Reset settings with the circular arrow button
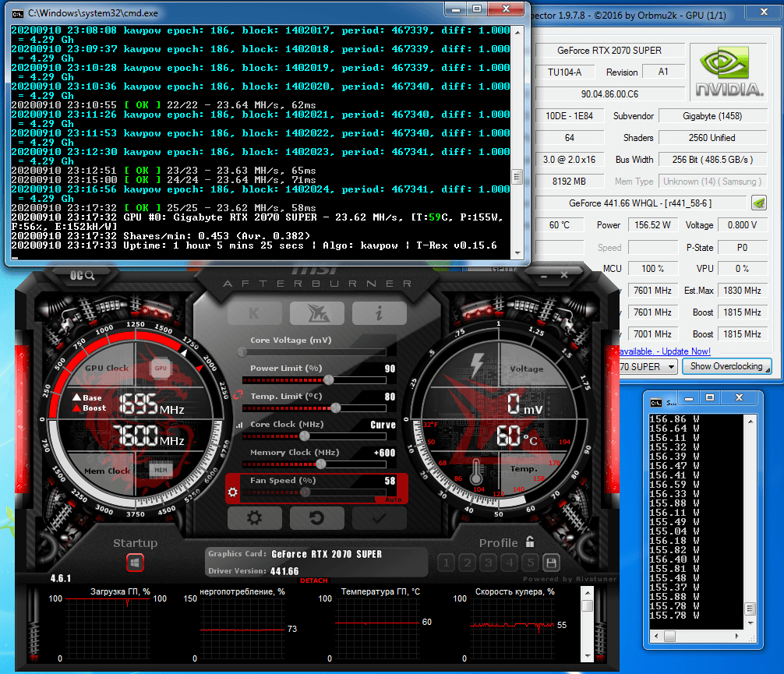 316,518
